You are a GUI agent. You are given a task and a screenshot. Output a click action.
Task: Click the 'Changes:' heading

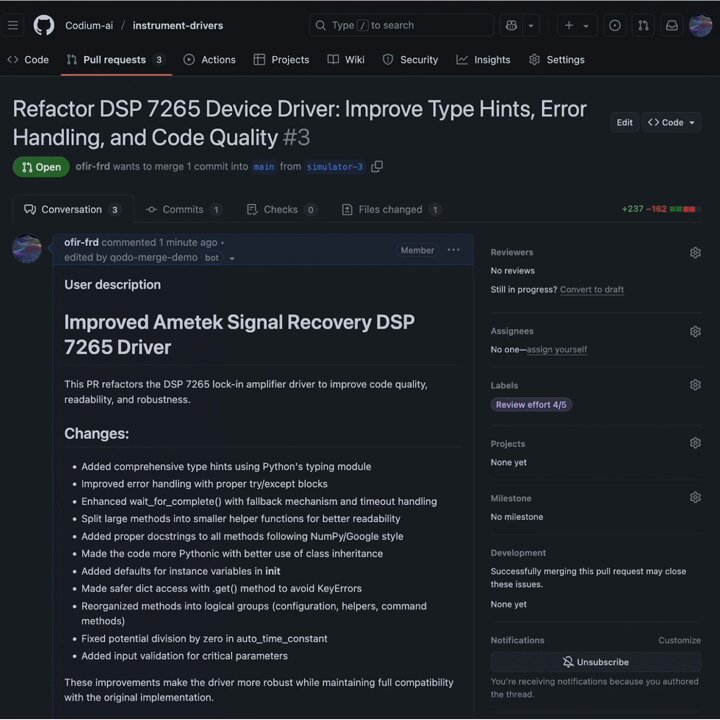click(96, 433)
